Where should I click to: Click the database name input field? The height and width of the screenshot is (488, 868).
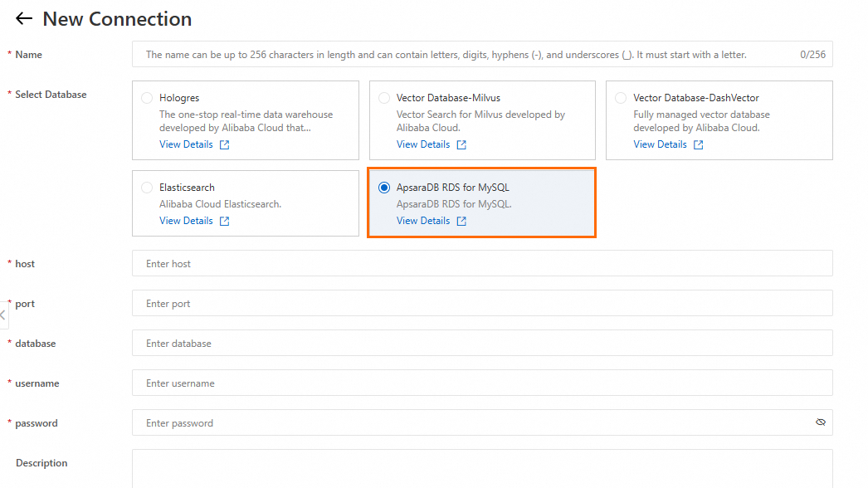[481, 344]
